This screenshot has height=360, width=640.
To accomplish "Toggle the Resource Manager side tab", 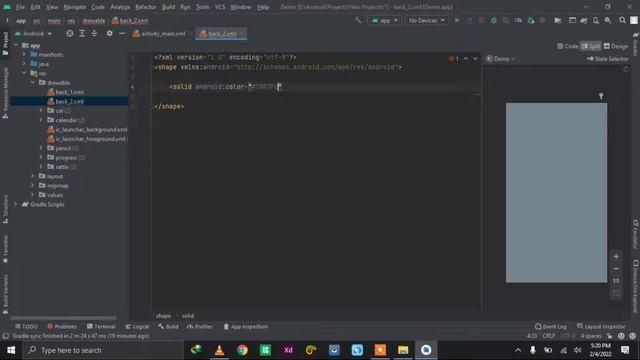I will point(5,93).
